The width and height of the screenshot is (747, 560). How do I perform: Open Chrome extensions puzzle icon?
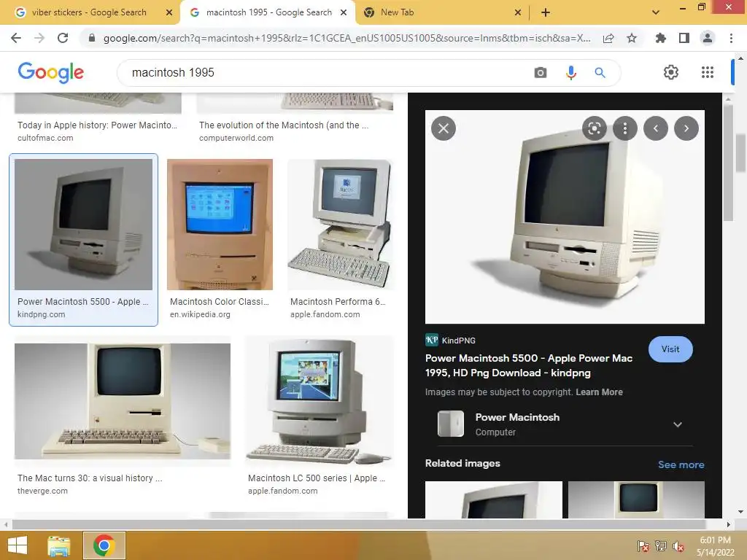pyautogui.click(x=661, y=38)
